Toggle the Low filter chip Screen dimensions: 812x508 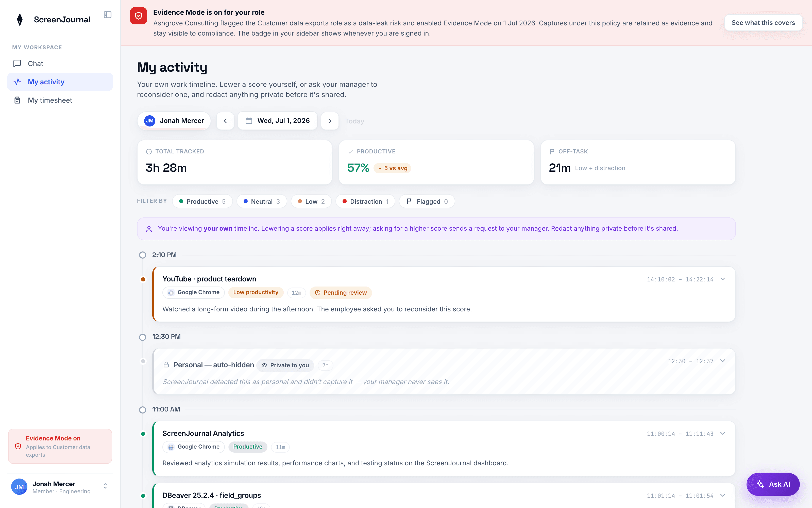311,201
